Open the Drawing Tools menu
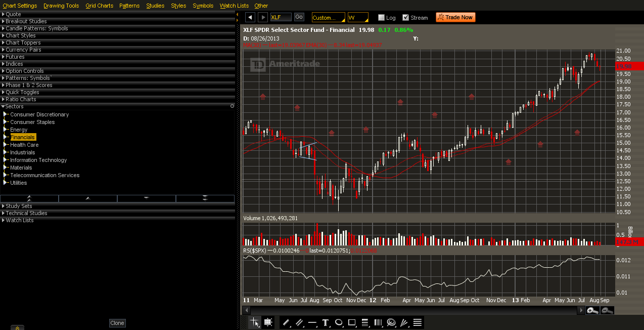Screen dimensions: 644x330 click(61, 6)
